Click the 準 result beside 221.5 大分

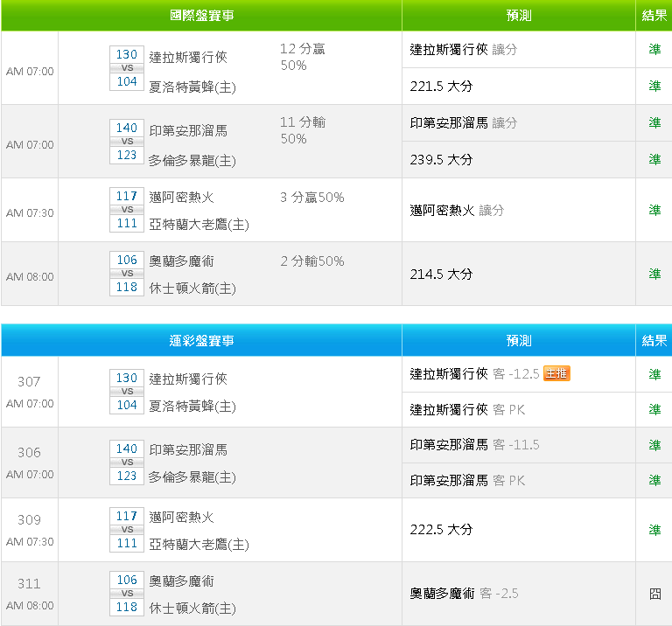point(654,86)
